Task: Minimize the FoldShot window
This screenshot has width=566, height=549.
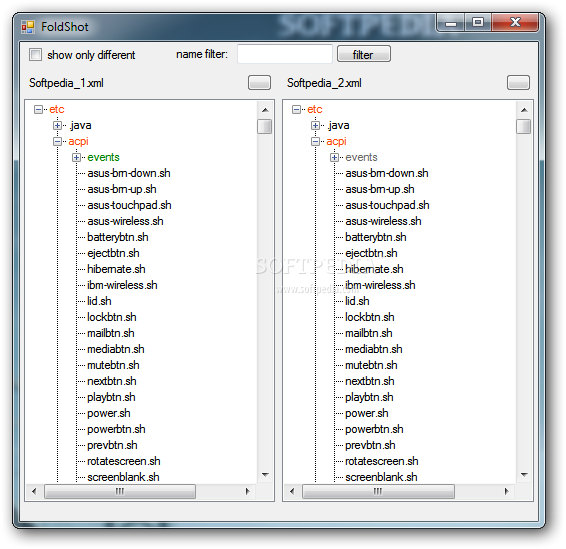Action: pos(450,23)
